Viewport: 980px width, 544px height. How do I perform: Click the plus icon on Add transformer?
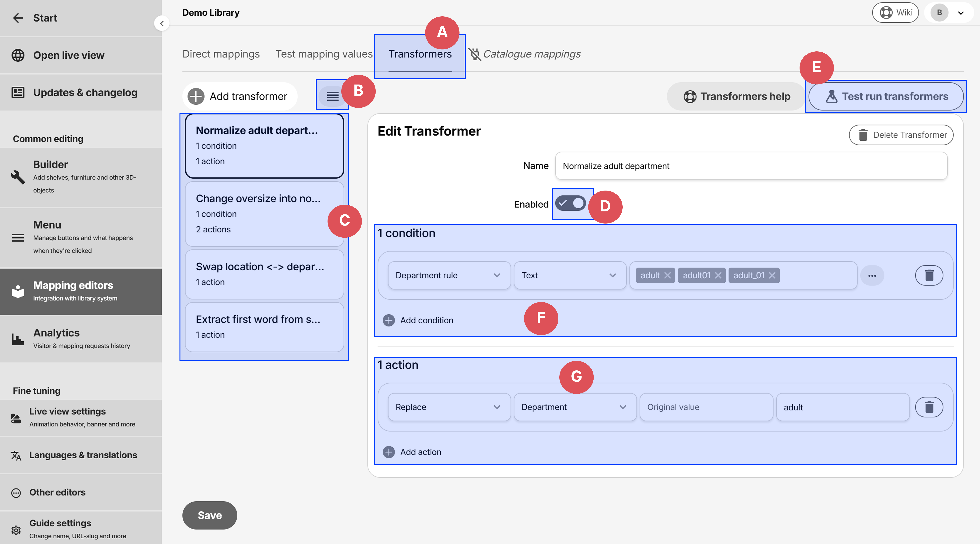[196, 96]
